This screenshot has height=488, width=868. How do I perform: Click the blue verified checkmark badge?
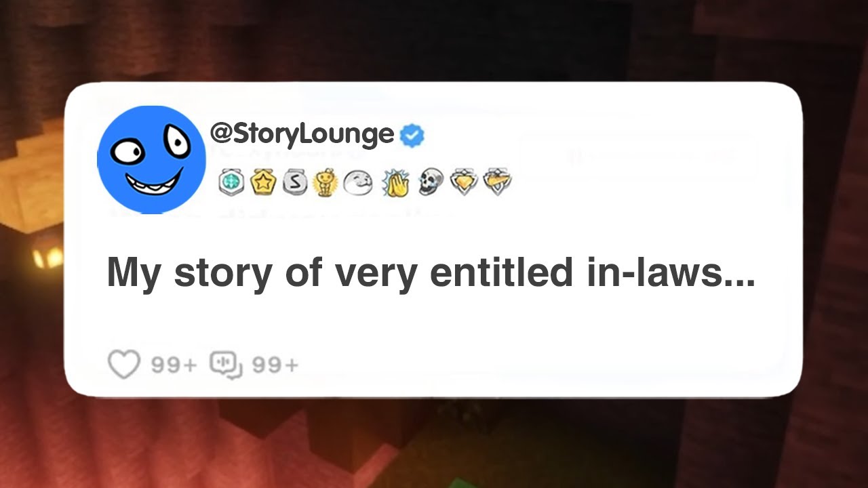point(412,135)
